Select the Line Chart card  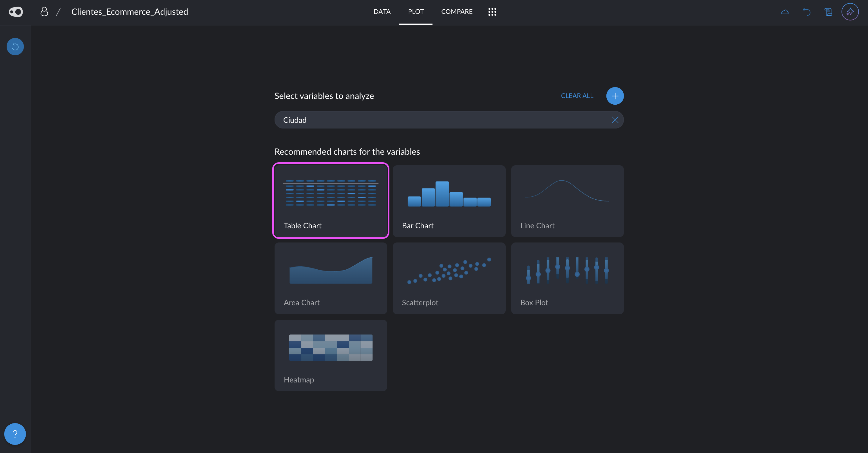567,201
